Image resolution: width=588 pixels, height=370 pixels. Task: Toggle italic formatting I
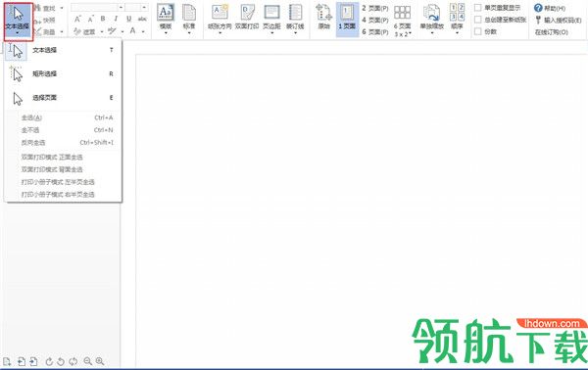coord(116,19)
